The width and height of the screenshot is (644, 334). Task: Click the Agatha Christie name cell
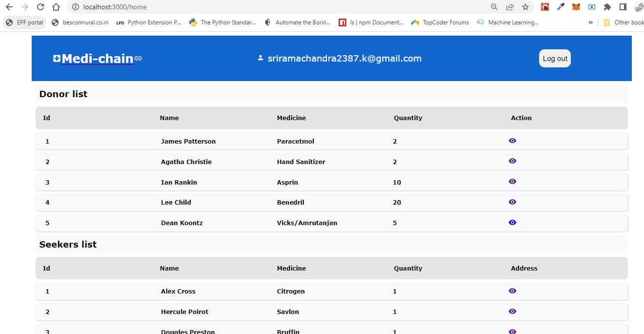click(x=186, y=162)
